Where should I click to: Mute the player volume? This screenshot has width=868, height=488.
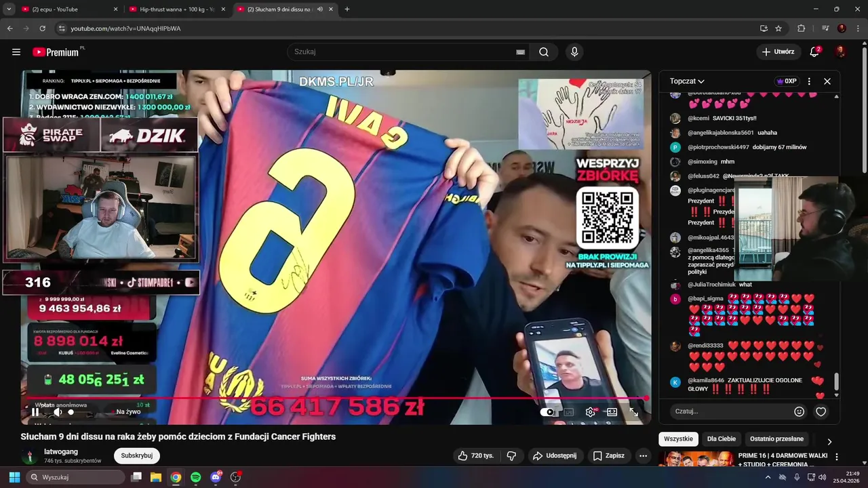click(58, 411)
